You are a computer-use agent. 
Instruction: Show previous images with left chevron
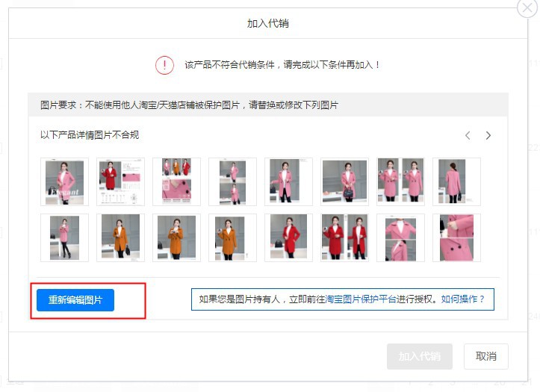(x=468, y=135)
